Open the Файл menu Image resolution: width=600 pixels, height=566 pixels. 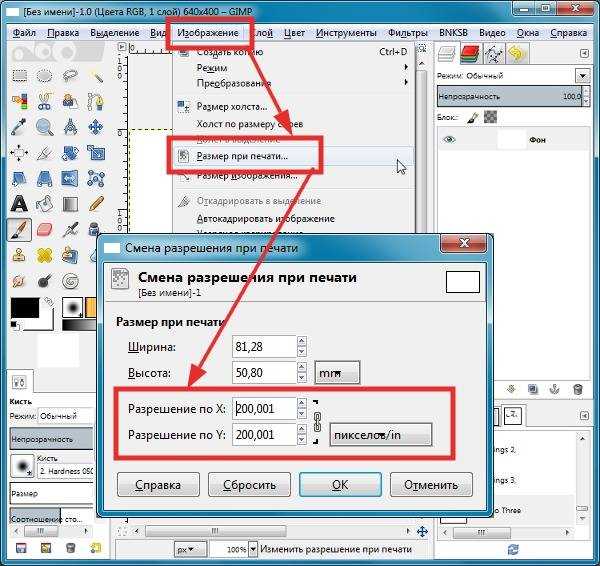point(24,33)
